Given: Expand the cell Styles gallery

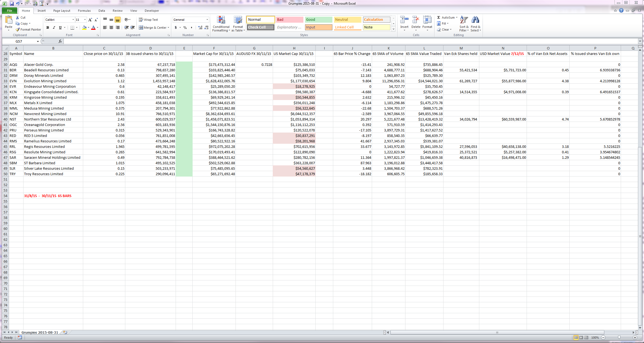Looking at the screenshot, I should (x=394, y=29).
